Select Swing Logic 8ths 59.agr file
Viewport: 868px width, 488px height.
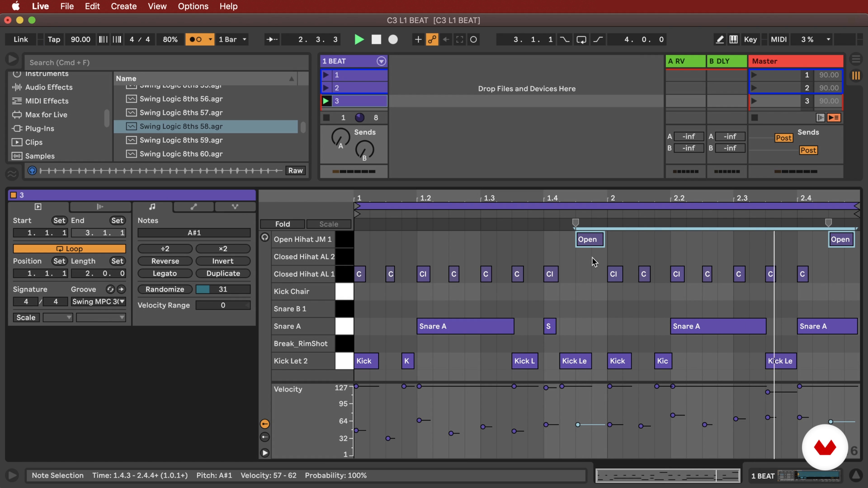(181, 140)
